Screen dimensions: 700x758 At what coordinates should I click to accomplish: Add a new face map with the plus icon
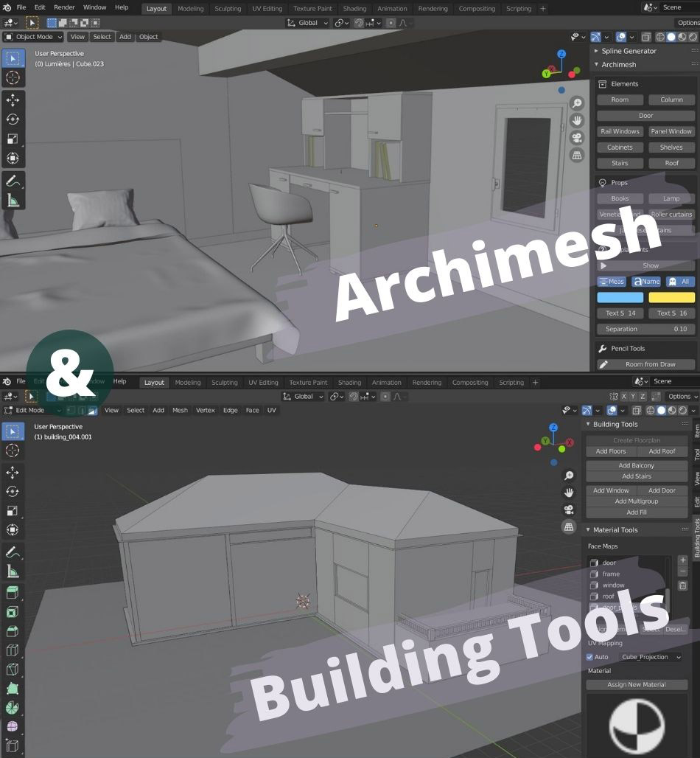pos(682,560)
